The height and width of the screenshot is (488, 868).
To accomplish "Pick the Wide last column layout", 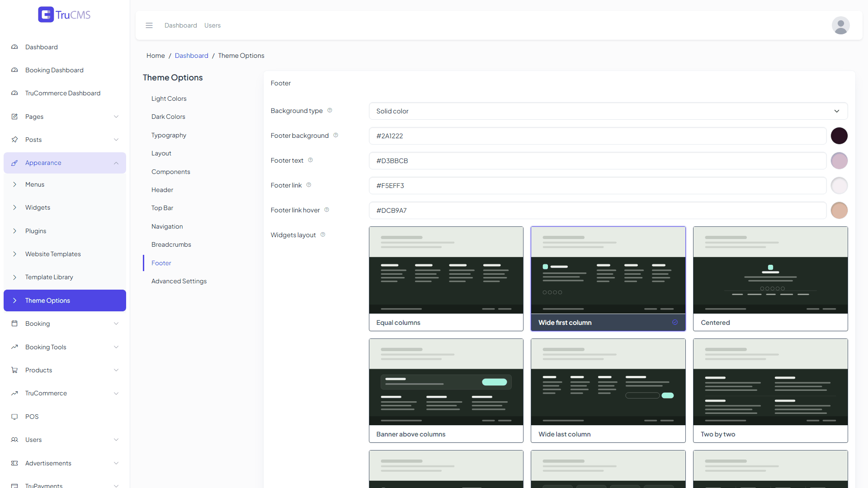I will [608, 390].
